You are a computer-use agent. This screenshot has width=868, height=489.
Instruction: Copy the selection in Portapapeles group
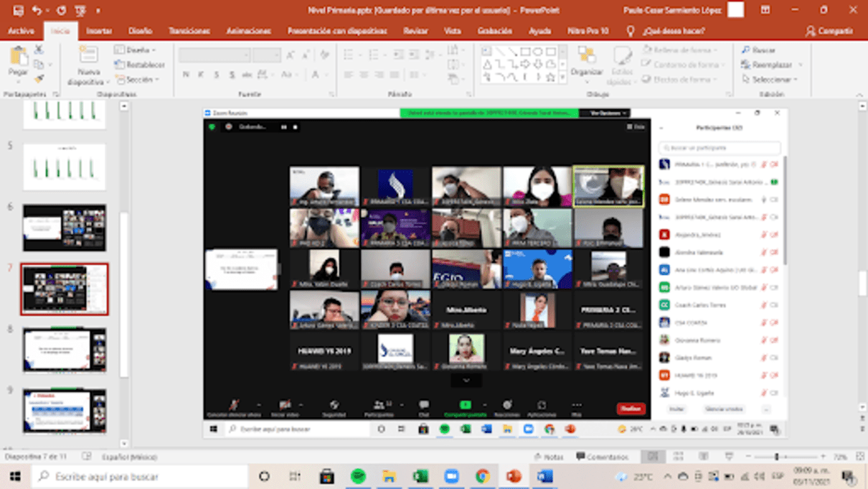tap(39, 65)
